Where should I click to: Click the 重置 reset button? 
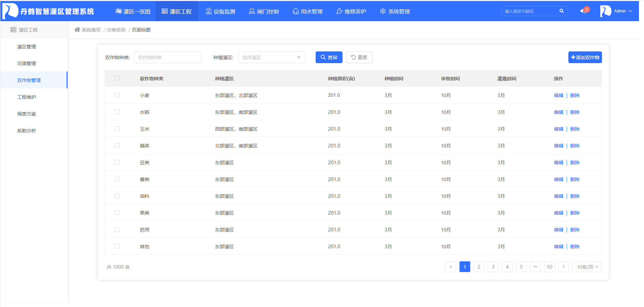click(359, 57)
